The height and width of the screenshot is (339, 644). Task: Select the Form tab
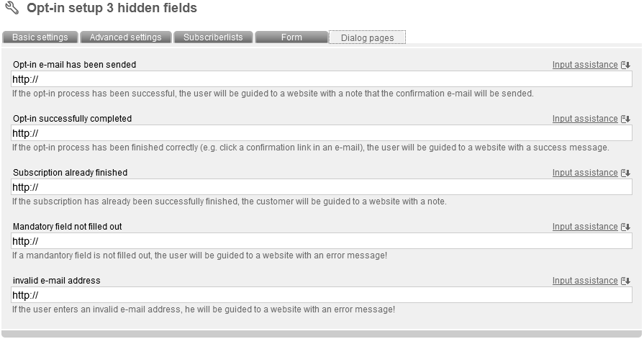point(291,37)
